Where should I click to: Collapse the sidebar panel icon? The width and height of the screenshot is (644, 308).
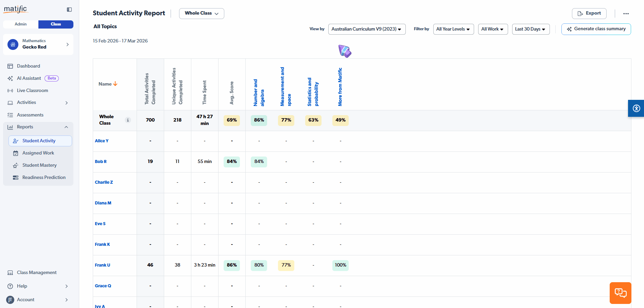point(69,10)
